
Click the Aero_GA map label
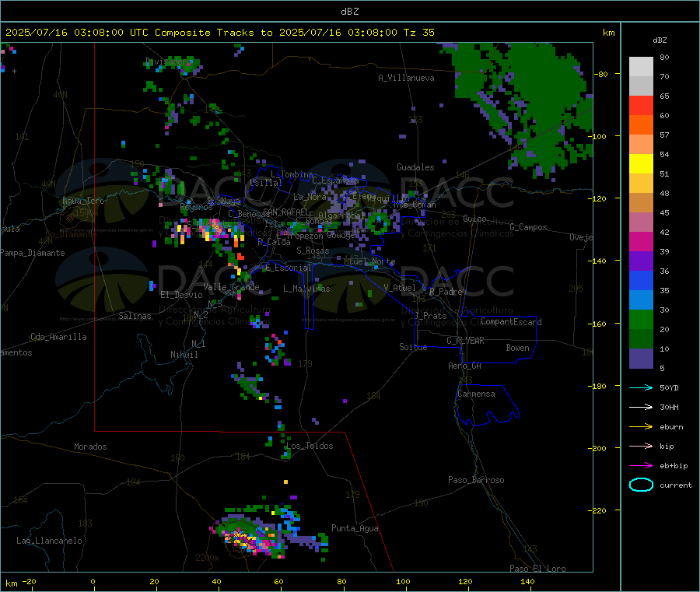[x=464, y=366]
